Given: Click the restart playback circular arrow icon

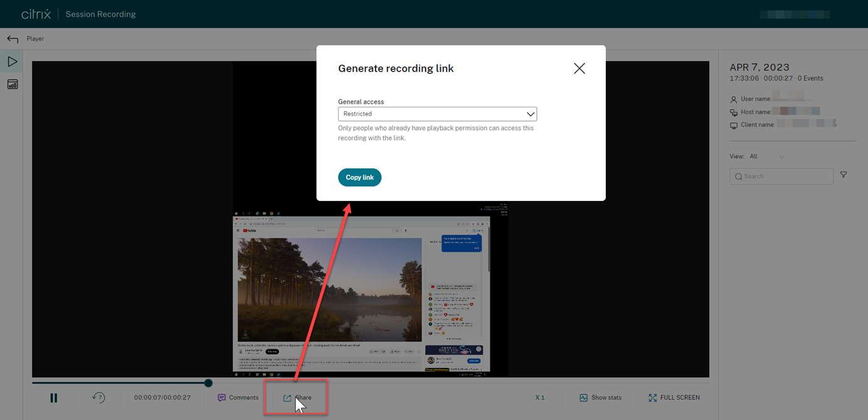Looking at the screenshot, I should click(99, 397).
